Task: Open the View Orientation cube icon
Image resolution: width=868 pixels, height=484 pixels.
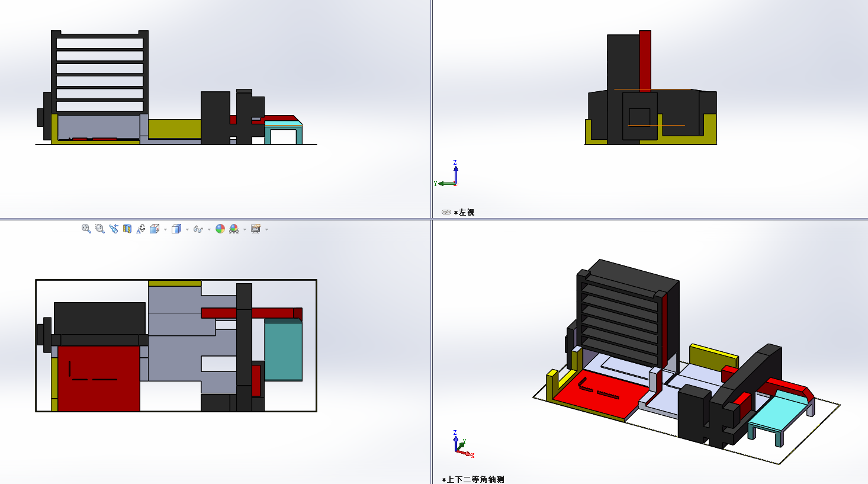Action: [x=155, y=229]
